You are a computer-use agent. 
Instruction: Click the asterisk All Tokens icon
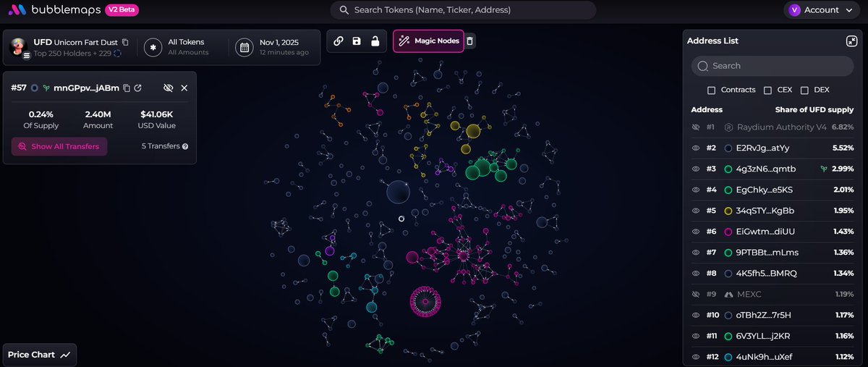[153, 48]
